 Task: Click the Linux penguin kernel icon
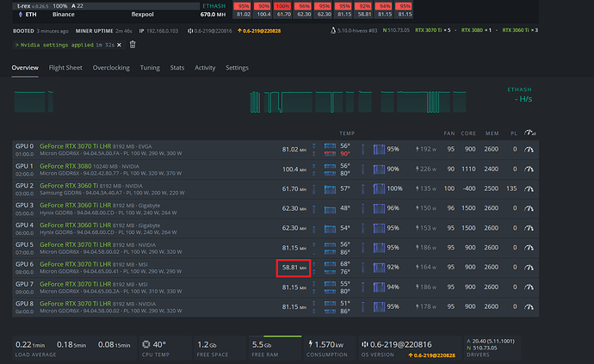click(x=333, y=30)
